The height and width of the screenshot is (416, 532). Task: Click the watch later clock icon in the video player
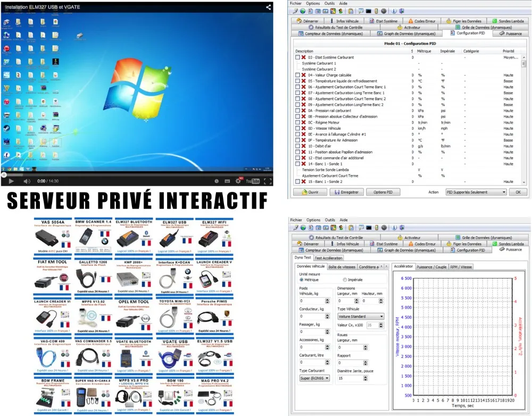tap(217, 181)
